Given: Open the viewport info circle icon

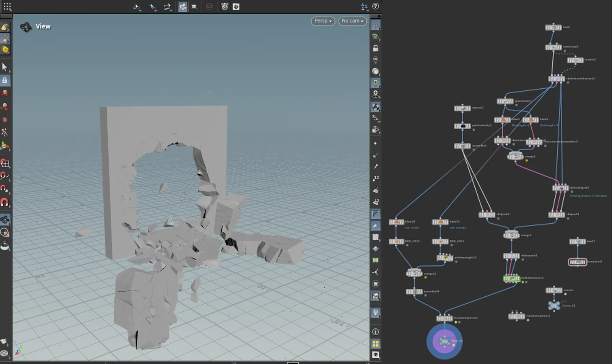Looking at the screenshot, I should [376, 331].
